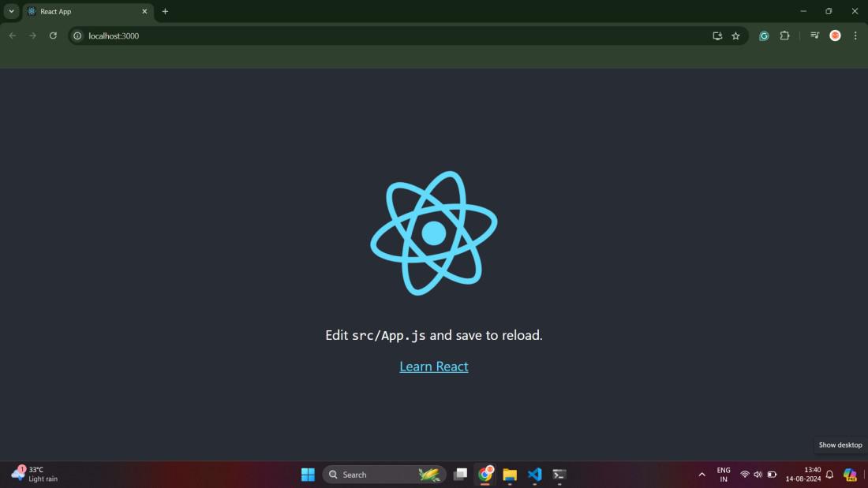Screen dimensions: 868x488
Task: Open Visual Studio Code from the taskbar
Action: [535, 475]
